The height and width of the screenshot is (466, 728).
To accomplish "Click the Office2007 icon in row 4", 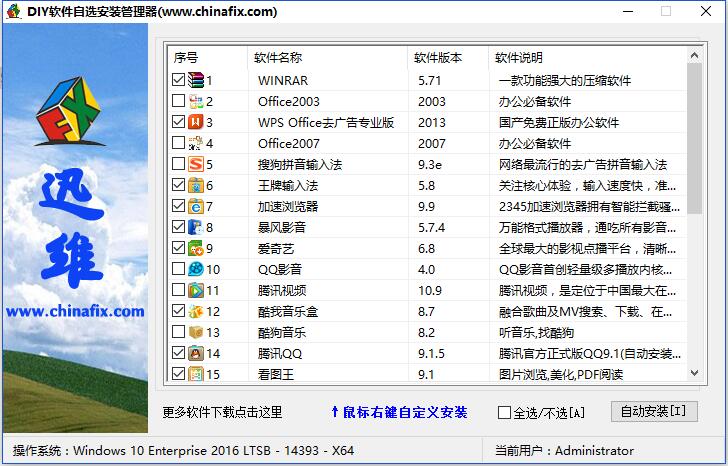I will pyautogui.click(x=196, y=143).
